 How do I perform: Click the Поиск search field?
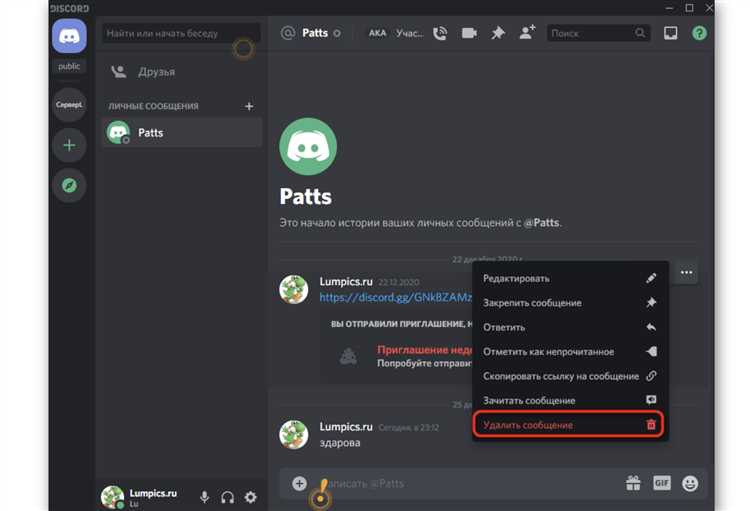tap(598, 33)
